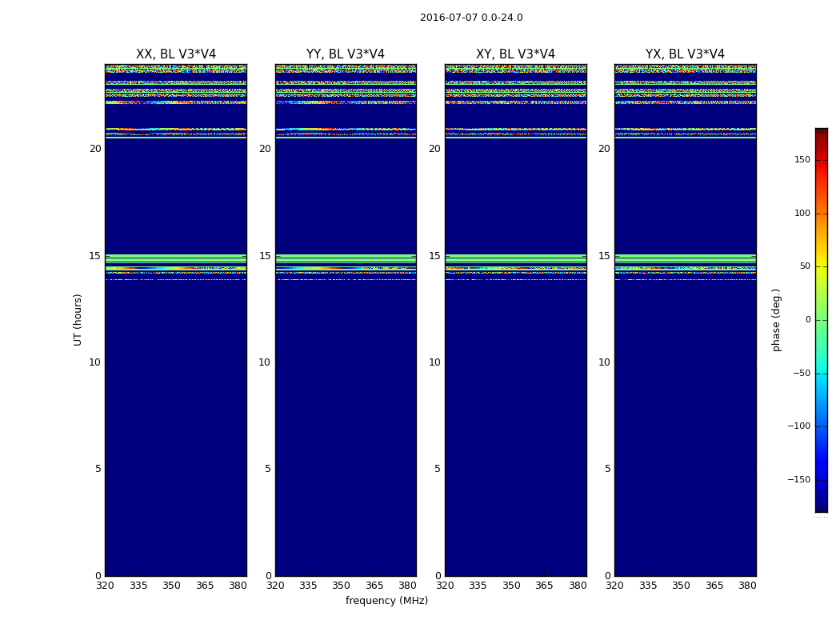Click the YY, BL V3*V4 panel title

[345, 54]
